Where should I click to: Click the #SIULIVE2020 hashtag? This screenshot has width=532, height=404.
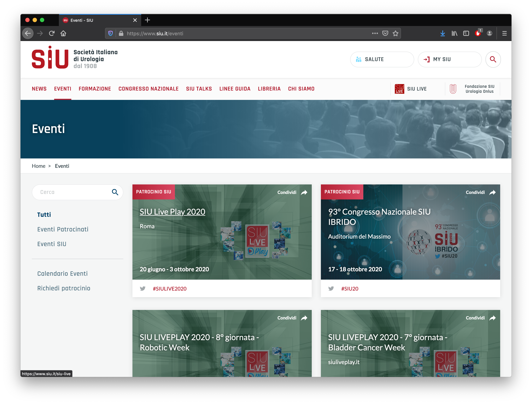(170, 289)
